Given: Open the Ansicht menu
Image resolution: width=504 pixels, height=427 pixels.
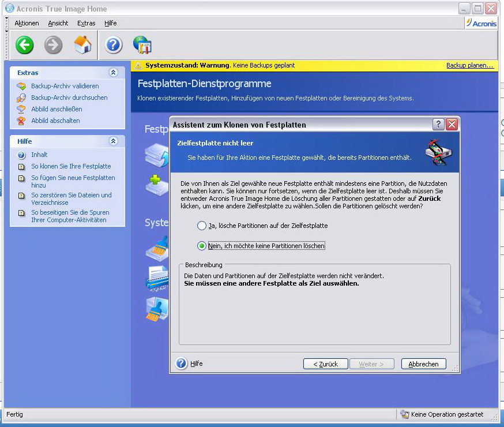Looking at the screenshot, I should click(58, 23).
